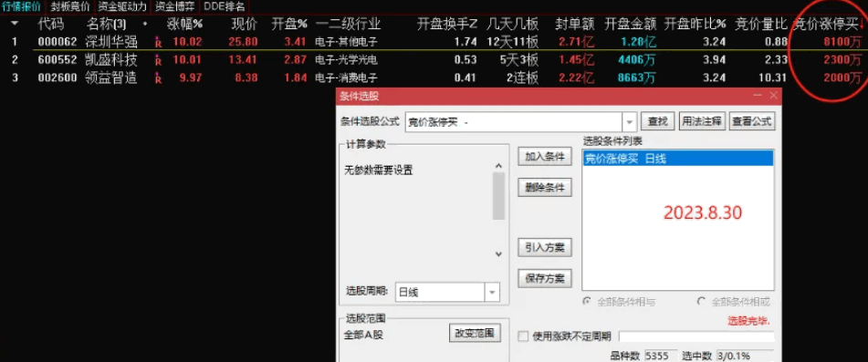Click the 选中数 3/0.1% value box
This screenshot has height=362, width=868.
745,355
